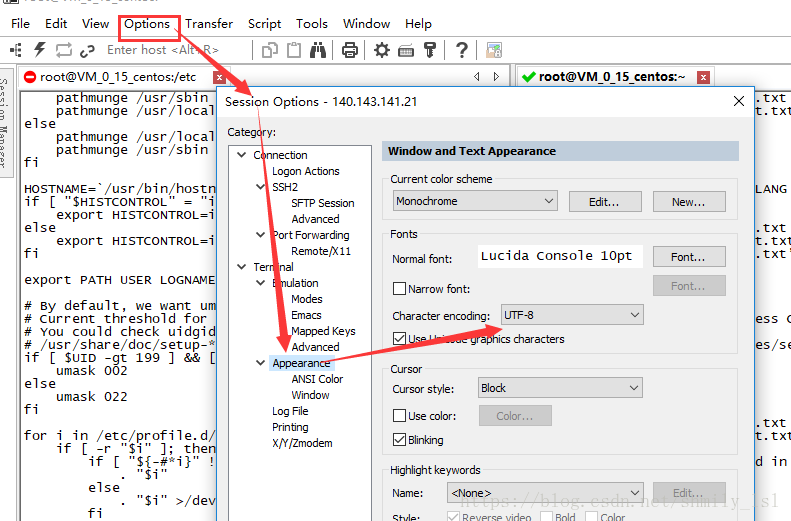Open the Options menu

point(147,24)
